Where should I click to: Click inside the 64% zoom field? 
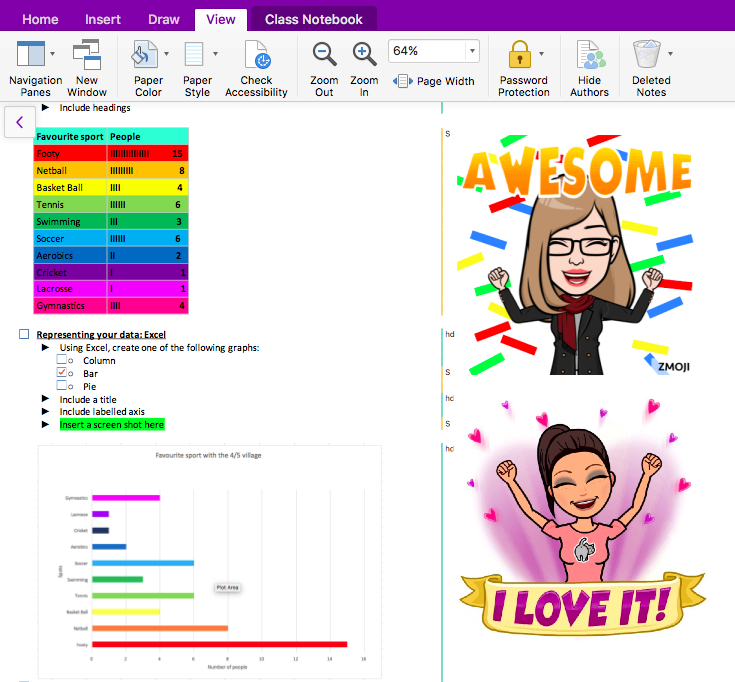coord(427,51)
